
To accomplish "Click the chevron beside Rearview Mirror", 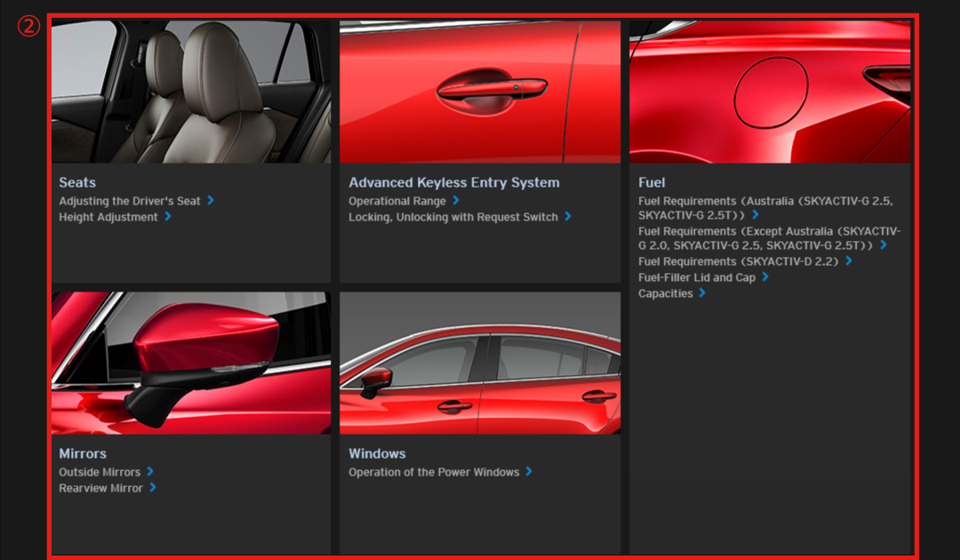I will [x=153, y=487].
